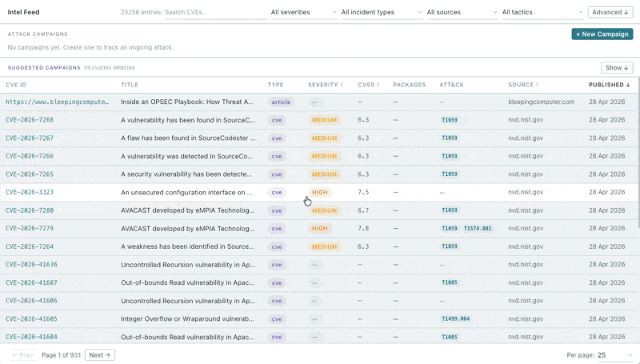The width and height of the screenshot is (640, 364).
Task: Click the Intel Feed heading
Action: point(24,12)
